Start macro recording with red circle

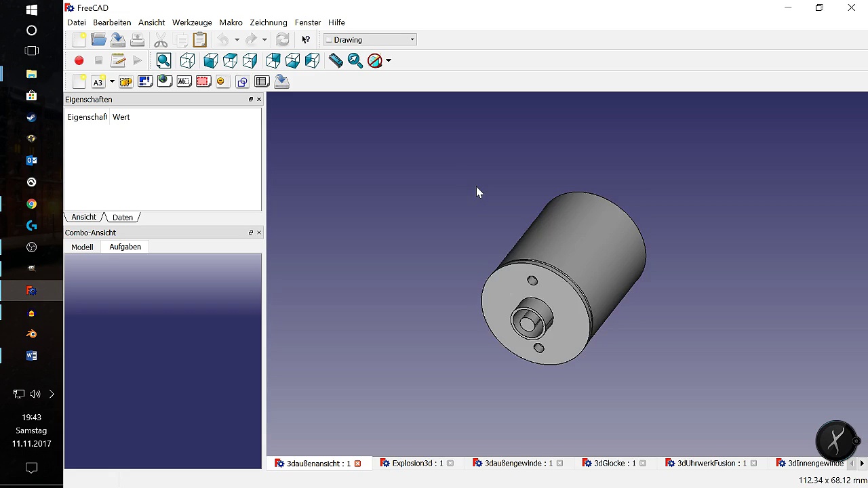point(79,61)
